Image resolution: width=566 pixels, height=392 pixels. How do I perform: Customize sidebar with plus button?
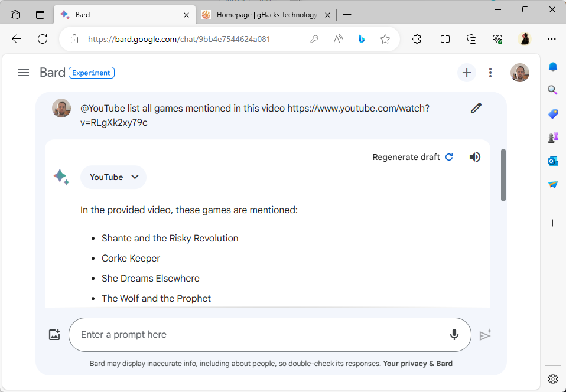pyautogui.click(x=552, y=223)
